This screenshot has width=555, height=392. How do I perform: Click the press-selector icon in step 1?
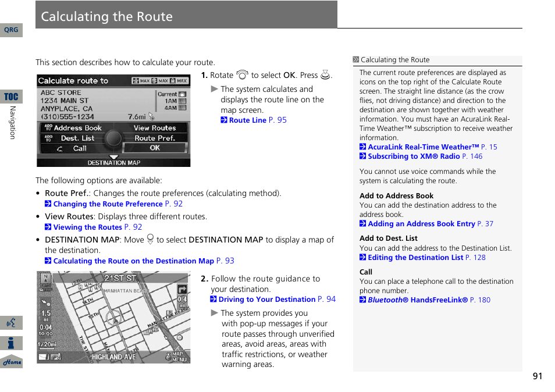tap(325, 74)
